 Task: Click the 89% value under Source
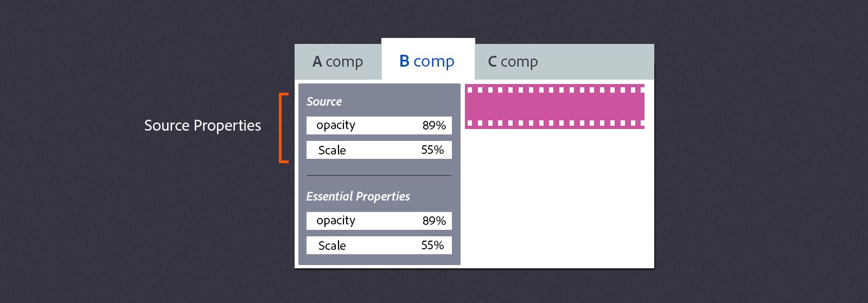pyautogui.click(x=434, y=126)
